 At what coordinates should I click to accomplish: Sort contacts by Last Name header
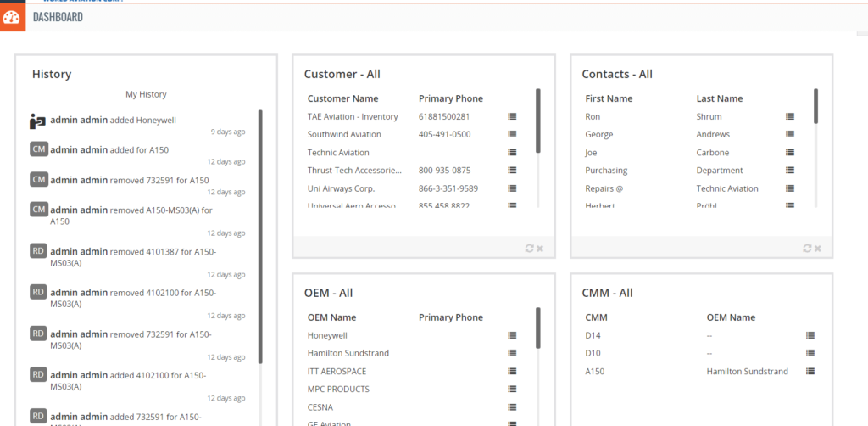[x=720, y=98]
